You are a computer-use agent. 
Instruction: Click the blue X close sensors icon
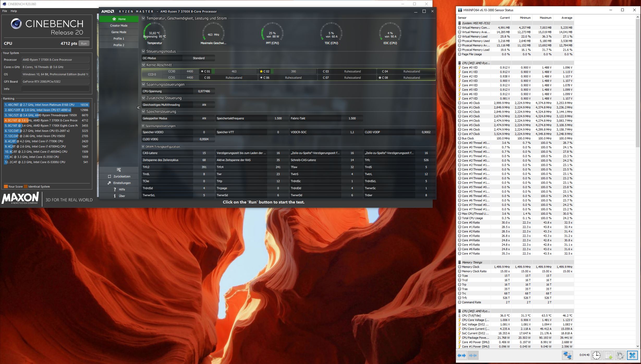(632, 355)
